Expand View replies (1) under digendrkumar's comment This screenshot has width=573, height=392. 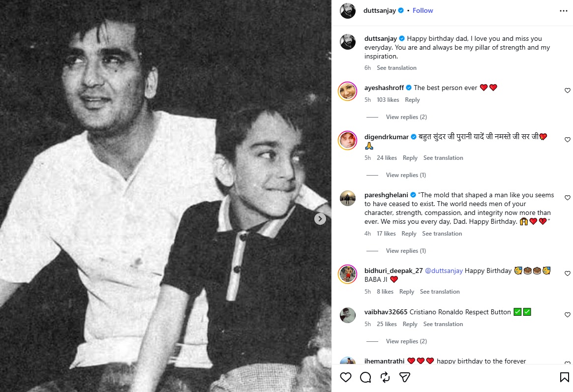point(406,175)
